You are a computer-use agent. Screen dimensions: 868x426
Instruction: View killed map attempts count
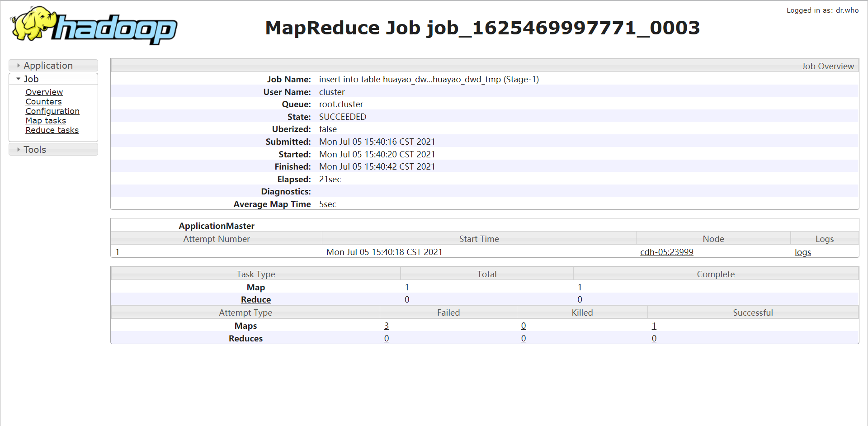(524, 326)
